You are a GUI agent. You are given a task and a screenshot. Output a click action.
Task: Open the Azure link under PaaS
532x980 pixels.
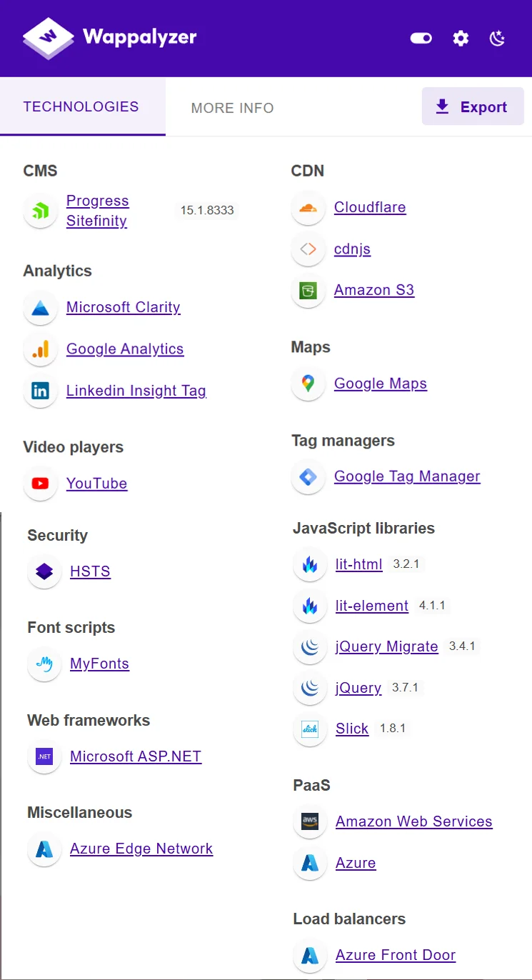point(356,863)
